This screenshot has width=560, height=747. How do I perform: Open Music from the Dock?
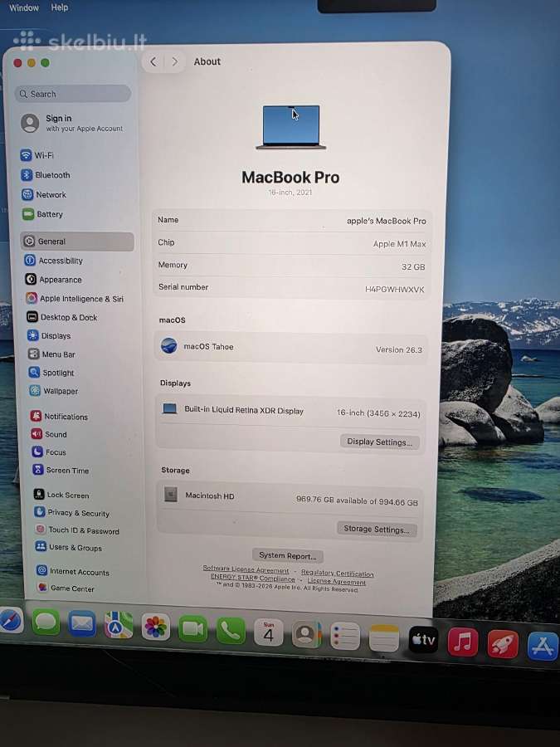click(x=463, y=642)
